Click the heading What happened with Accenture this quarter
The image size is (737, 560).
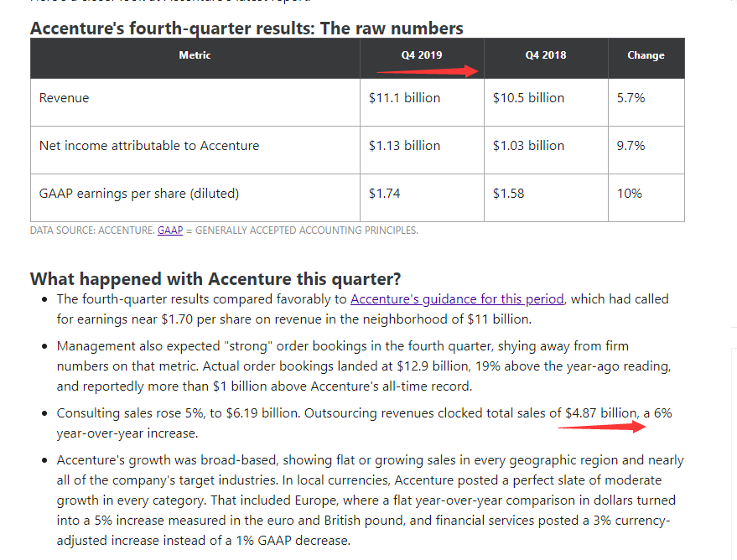click(215, 279)
